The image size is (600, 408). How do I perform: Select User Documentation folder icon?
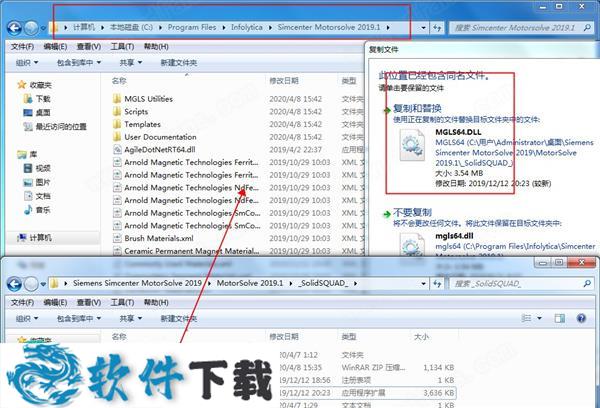(x=117, y=137)
